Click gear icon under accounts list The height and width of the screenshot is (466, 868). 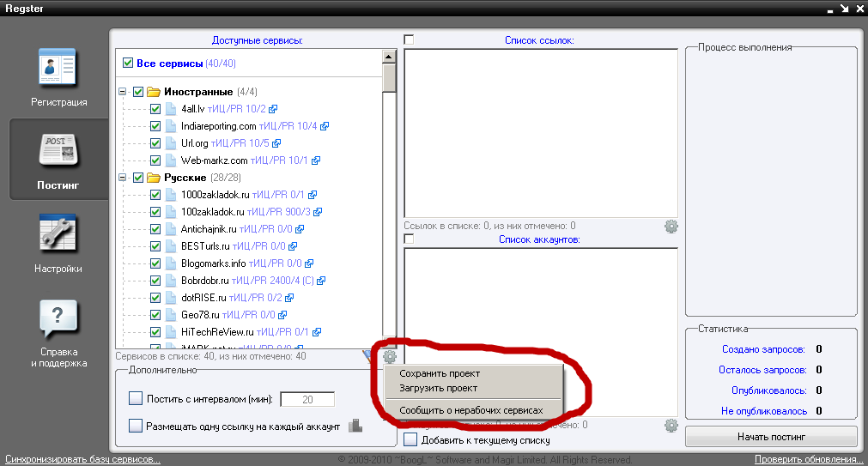[x=671, y=425]
